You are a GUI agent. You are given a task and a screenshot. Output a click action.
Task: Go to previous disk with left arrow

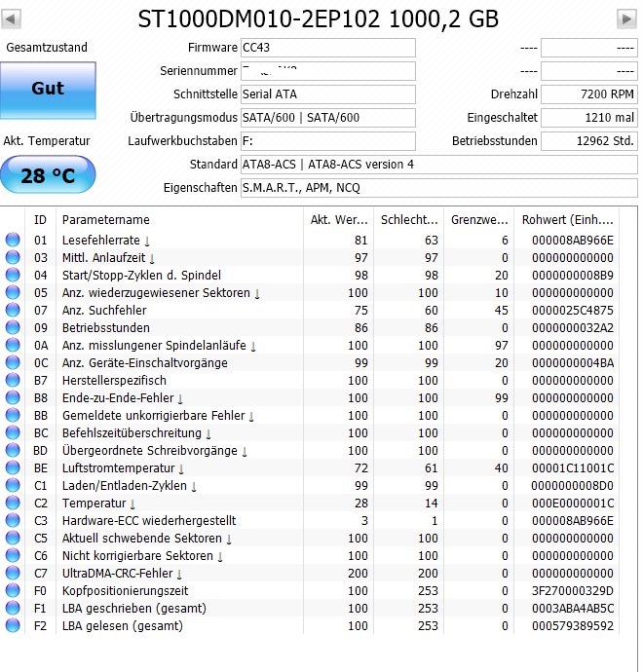11,19
